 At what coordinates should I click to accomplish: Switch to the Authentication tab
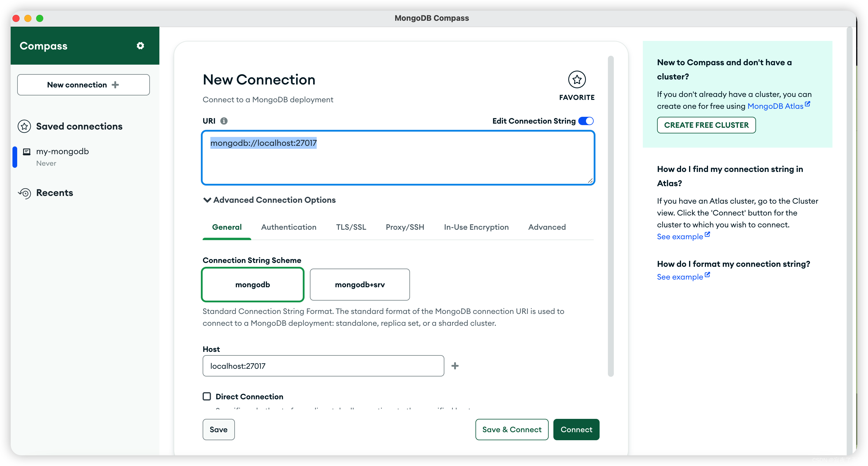(x=289, y=227)
